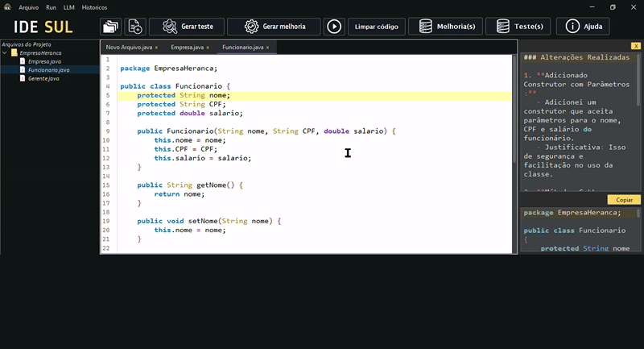Viewport: 644px width, 349px height.
Task: Open the LLM menu
Action: (x=69, y=7)
